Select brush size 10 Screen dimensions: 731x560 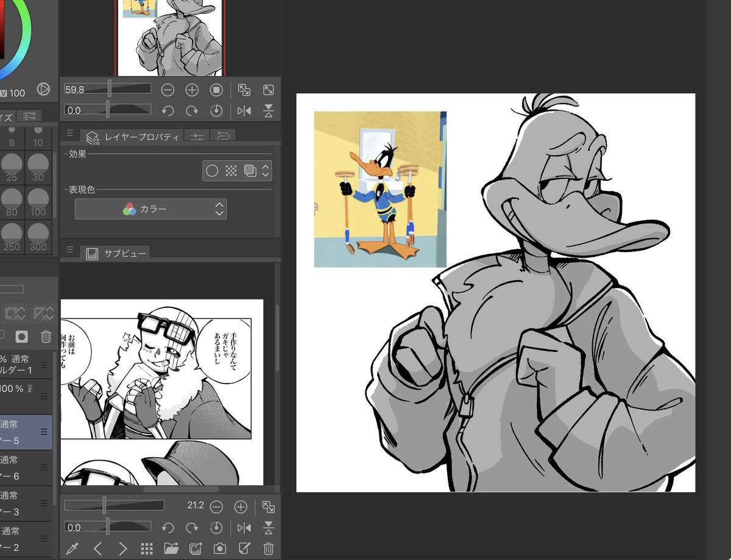(38, 139)
